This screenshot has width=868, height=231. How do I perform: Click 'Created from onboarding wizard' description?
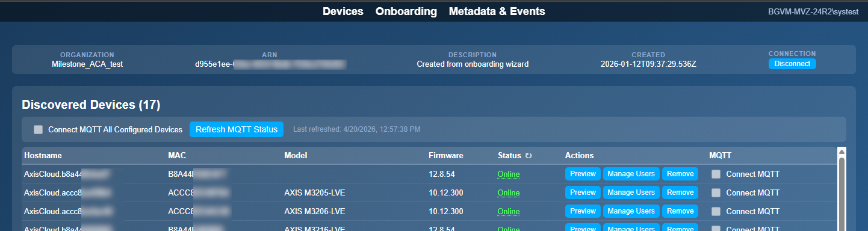(x=473, y=64)
